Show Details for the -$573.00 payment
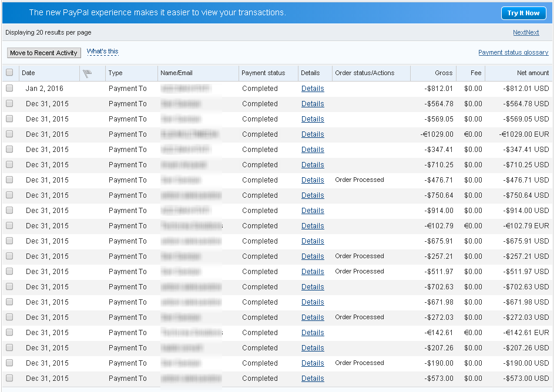 (313, 379)
